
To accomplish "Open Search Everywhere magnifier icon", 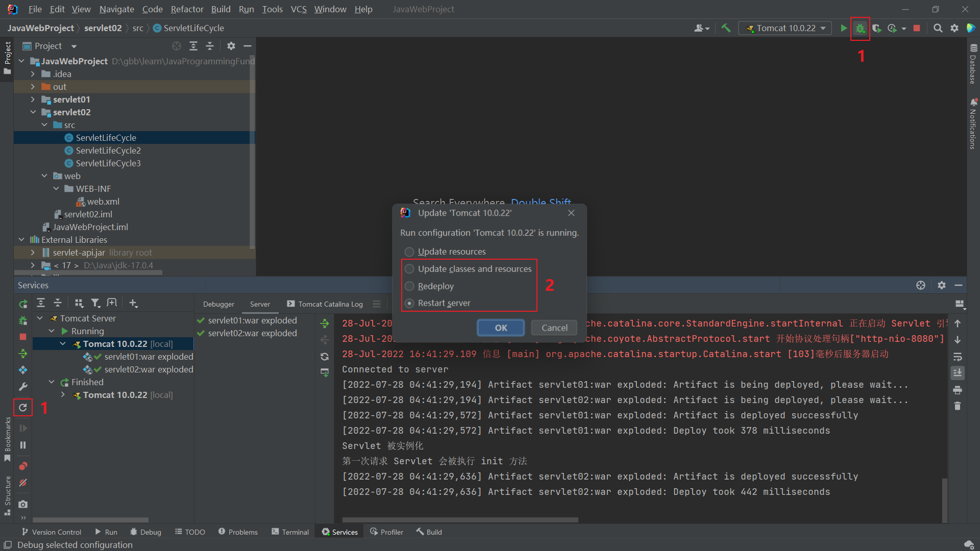I will 938,29.
